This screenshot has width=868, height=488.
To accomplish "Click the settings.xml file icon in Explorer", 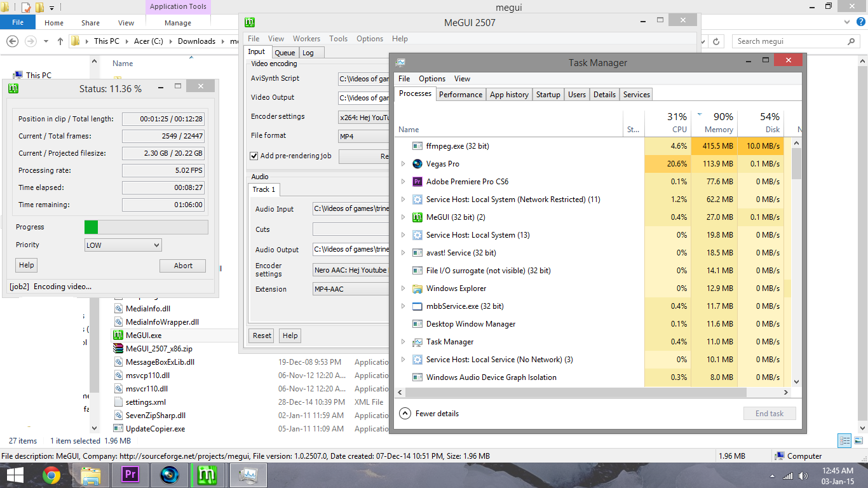I will tap(118, 402).
